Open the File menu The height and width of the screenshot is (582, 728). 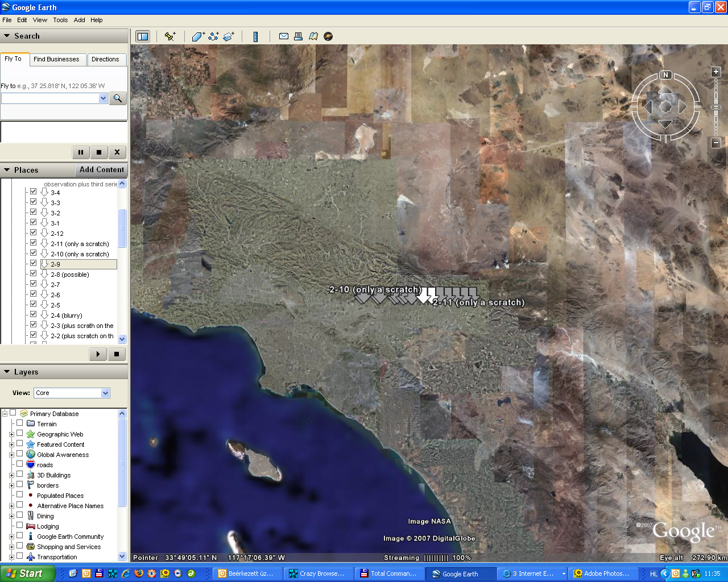click(7, 20)
